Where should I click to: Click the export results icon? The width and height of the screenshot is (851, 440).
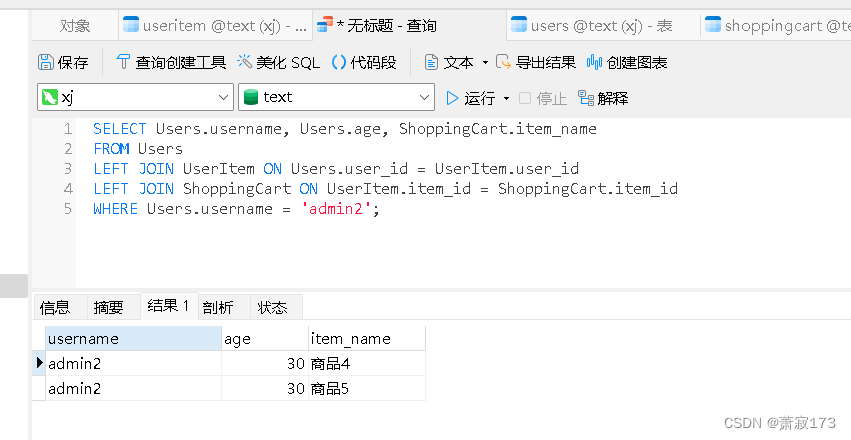504,62
